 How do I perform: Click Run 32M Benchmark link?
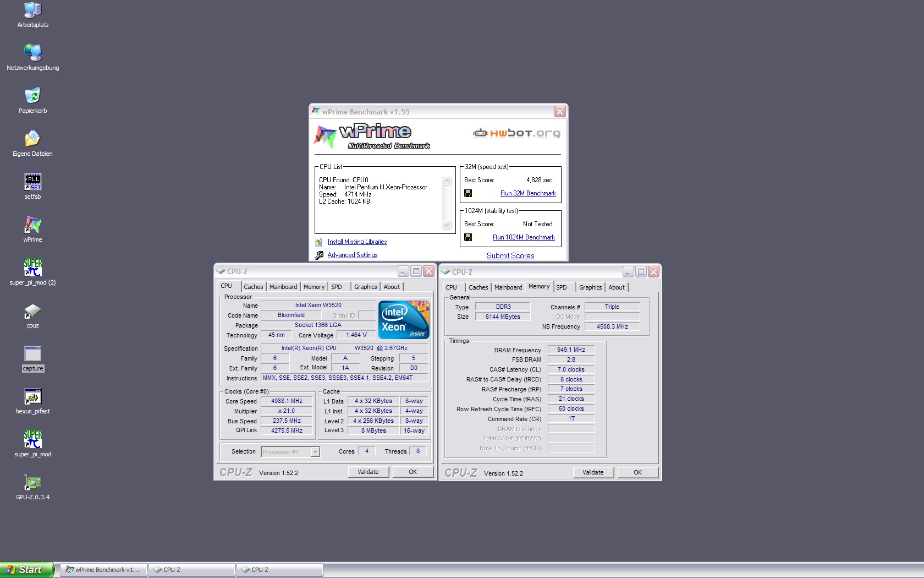(528, 193)
